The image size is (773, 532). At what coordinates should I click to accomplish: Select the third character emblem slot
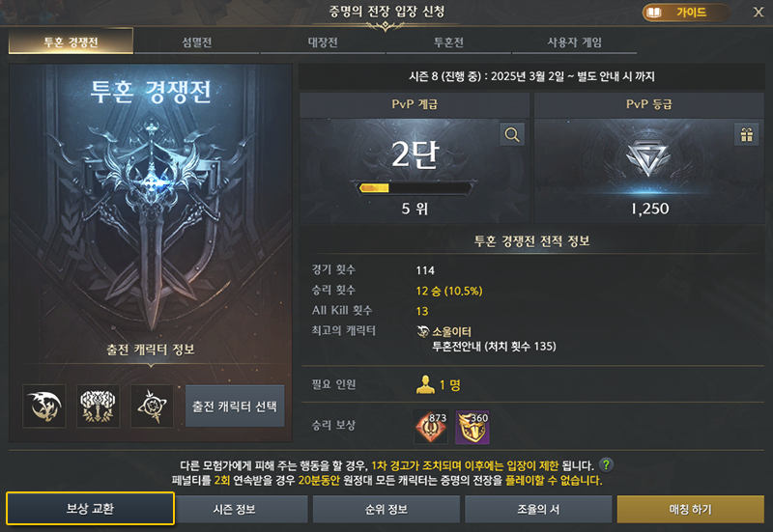152,406
